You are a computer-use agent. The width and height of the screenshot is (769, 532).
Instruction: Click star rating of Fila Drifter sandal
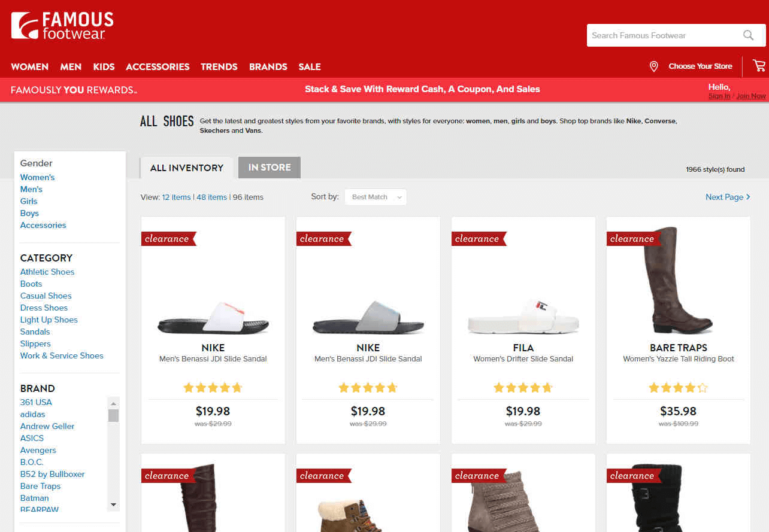[x=523, y=388]
